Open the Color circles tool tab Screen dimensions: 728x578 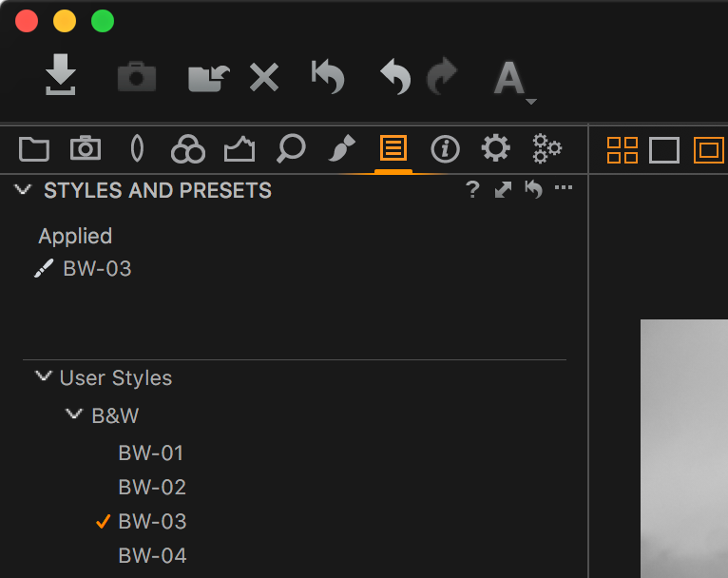coord(188,149)
